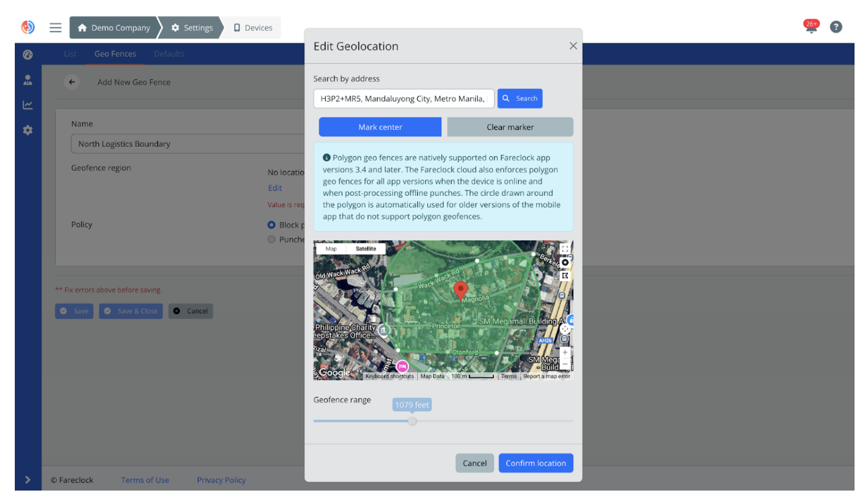Open the dashboard from the left sidebar
Viewport: 868px width, 502px height.
pyautogui.click(x=28, y=55)
